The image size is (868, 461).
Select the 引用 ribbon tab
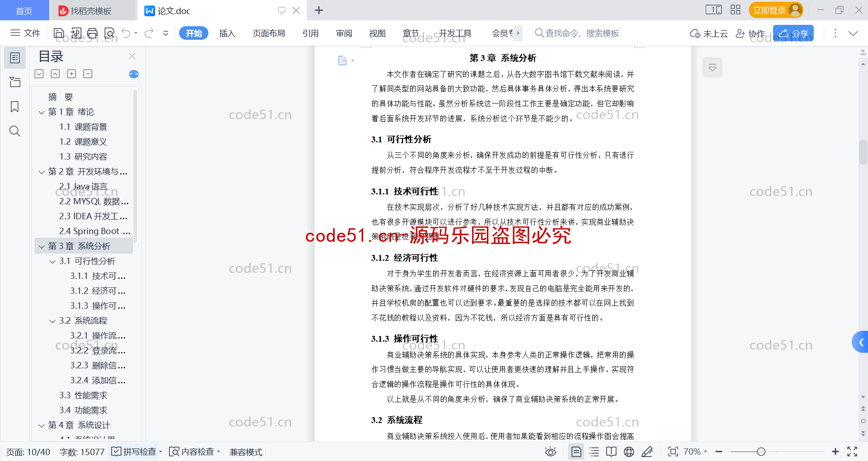pyautogui.click(x=311, y=33)
